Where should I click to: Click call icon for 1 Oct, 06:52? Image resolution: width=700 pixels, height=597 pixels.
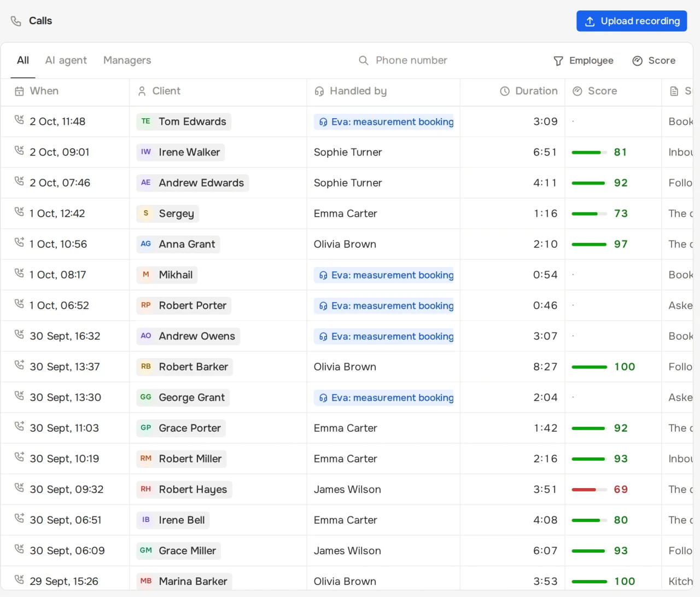click(19, 303)
